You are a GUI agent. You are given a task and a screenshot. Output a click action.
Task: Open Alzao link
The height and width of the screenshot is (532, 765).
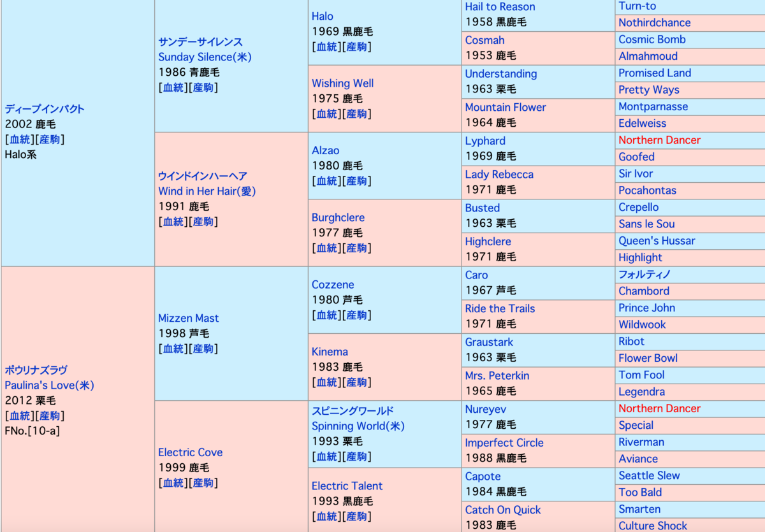coord(326,150)
